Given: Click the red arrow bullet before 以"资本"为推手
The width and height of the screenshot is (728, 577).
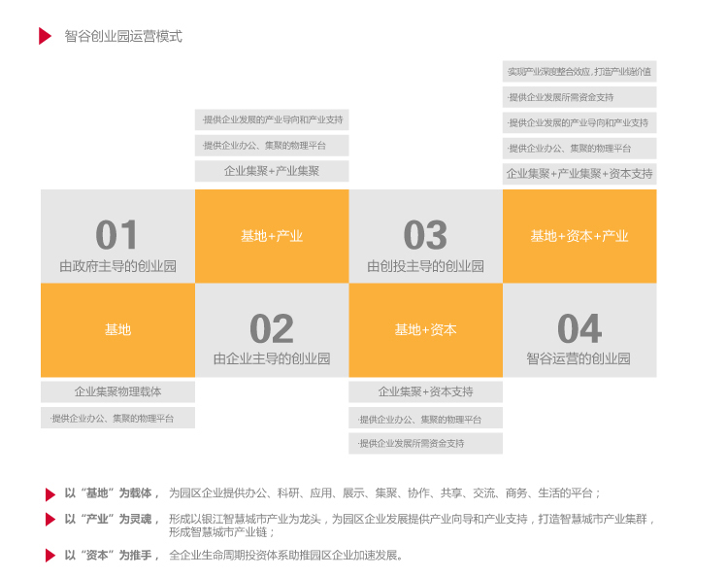Looking at the screenshot, I should pos(50,556).
